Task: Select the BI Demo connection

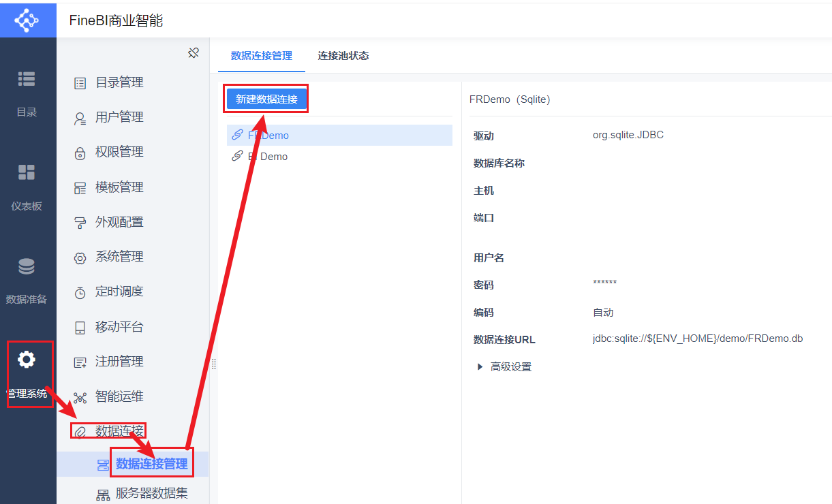Action: [x=339, y=156]
